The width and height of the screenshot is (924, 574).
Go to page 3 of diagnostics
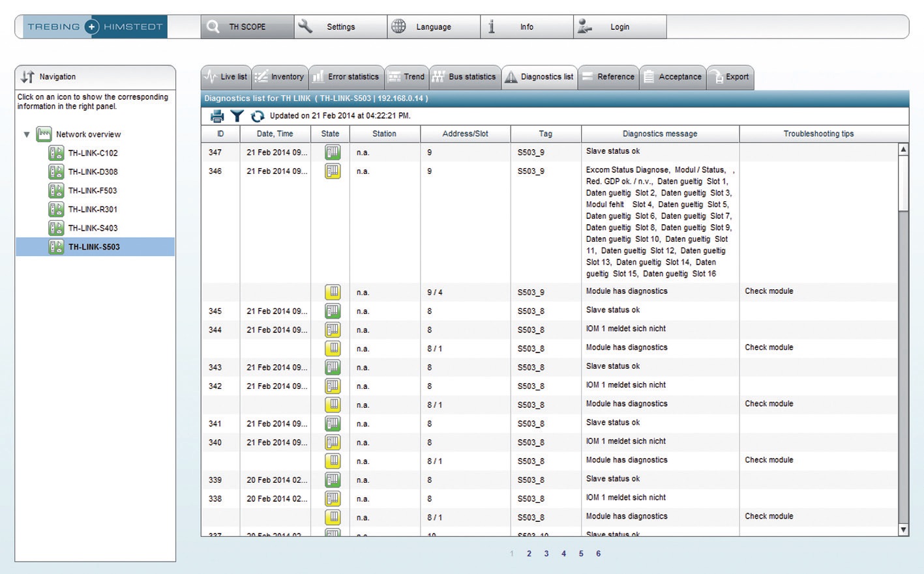click(546, 554)
